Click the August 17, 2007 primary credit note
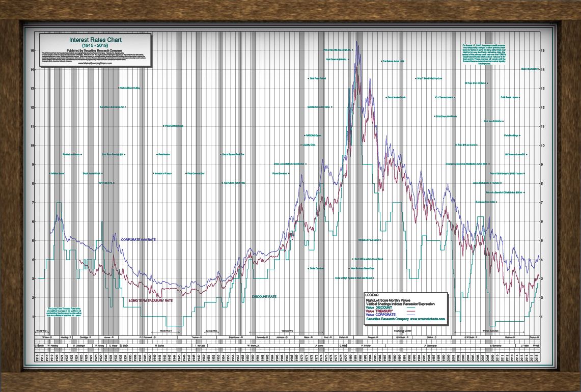The width and height of the screenshot is (581, 392). click(484, 54)
